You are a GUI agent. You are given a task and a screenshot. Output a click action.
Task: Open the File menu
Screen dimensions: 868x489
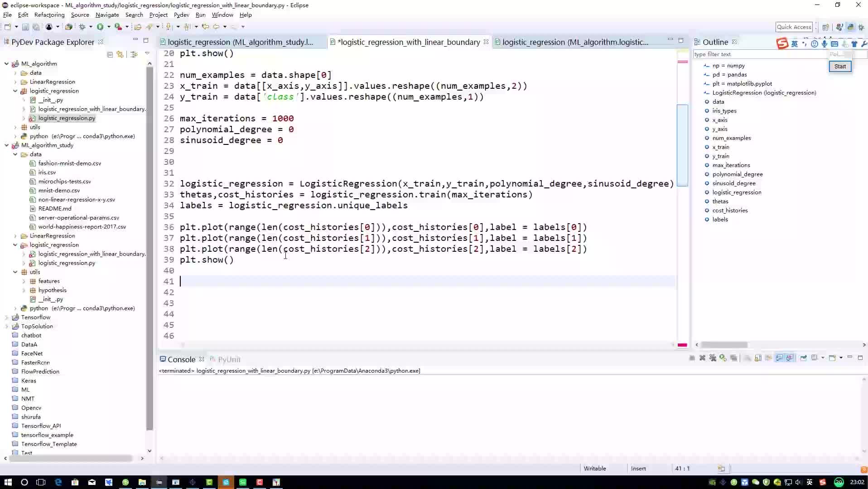pyautogui.click(x=7, y=14)
